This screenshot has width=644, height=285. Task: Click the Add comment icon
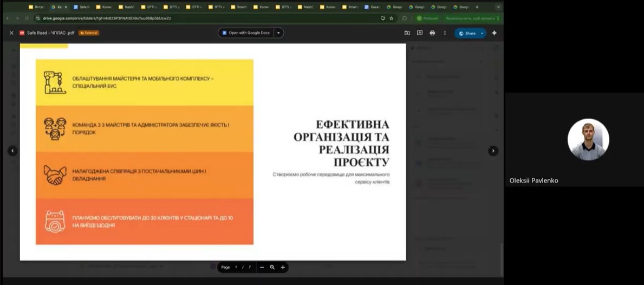420,33
